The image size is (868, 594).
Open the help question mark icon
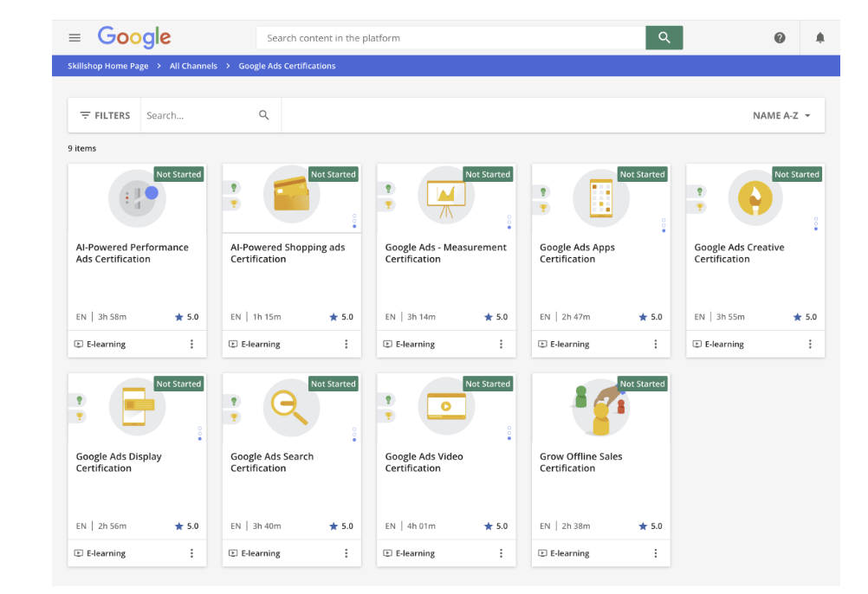click(780, 38)
